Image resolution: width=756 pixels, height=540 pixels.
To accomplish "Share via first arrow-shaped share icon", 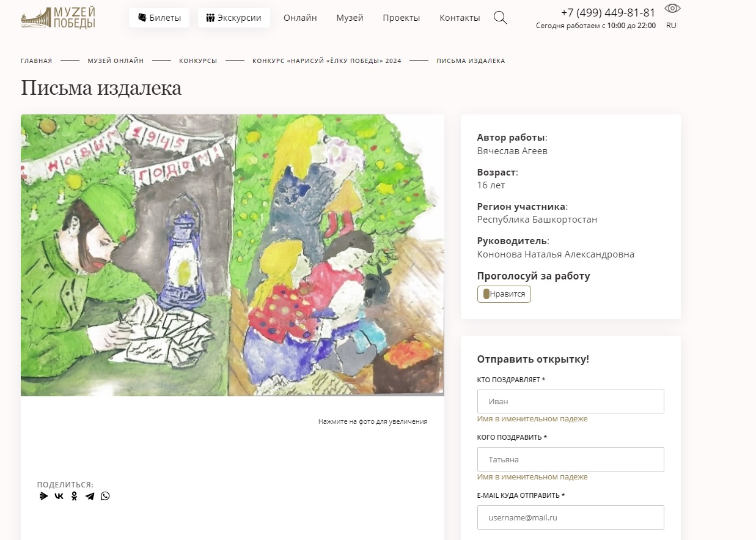I will (x=43, y=496).
